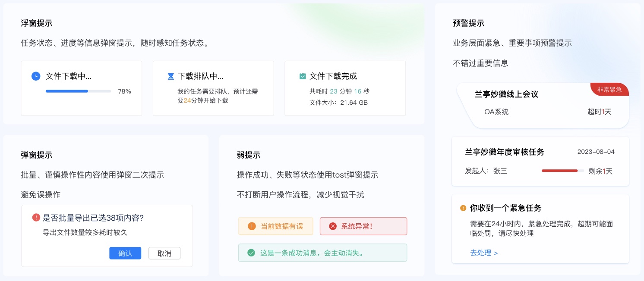Click the 超时1天 label on OA系统 row
Screen dimensions: 644x281
[x=600, y=112]
